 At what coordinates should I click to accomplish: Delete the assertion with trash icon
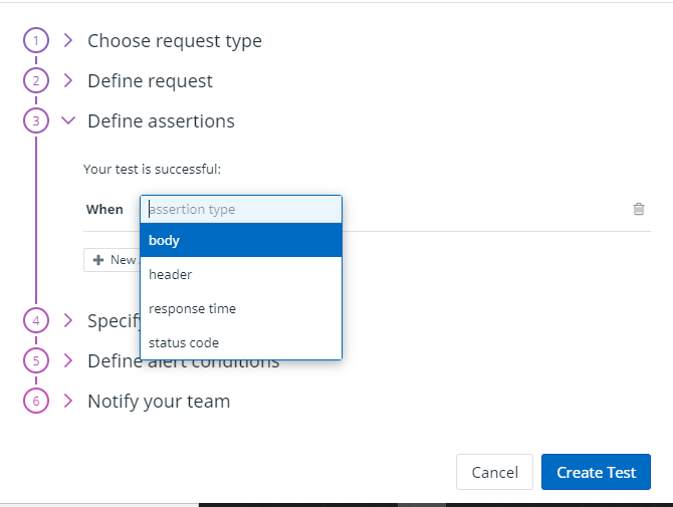point(639,209)
